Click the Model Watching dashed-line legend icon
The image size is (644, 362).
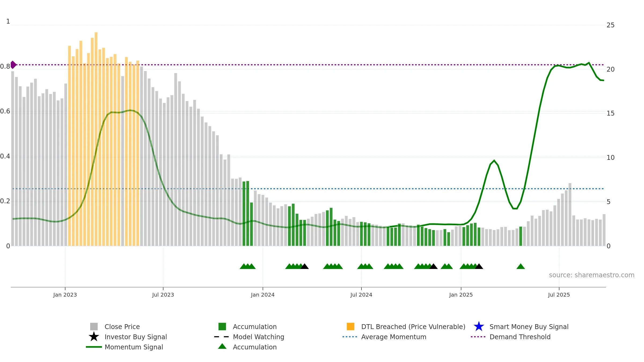coord(221,337)
